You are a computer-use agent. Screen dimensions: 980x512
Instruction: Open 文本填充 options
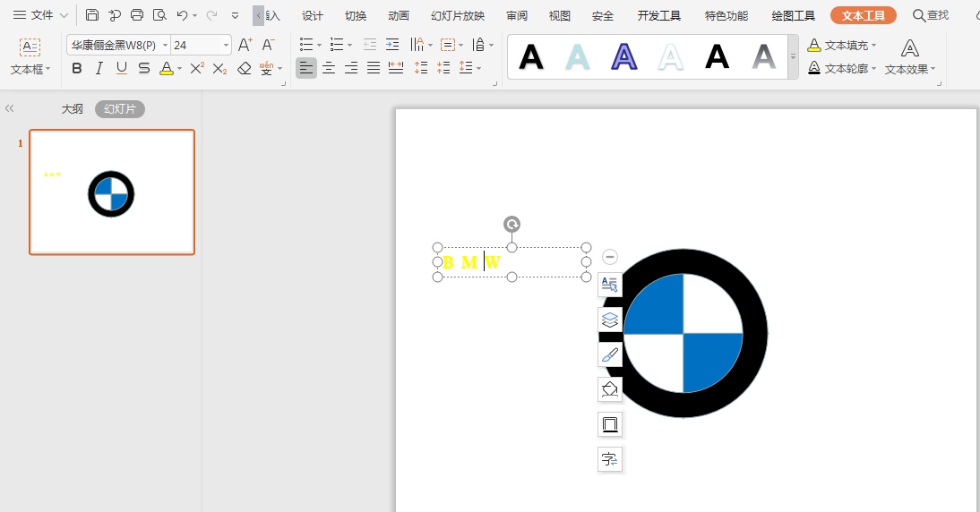[x=841, y=45]
